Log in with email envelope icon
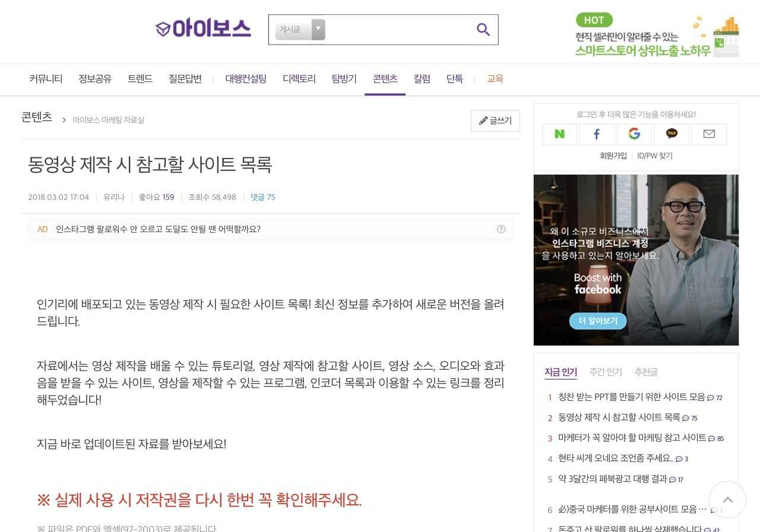 coord(709,134)
